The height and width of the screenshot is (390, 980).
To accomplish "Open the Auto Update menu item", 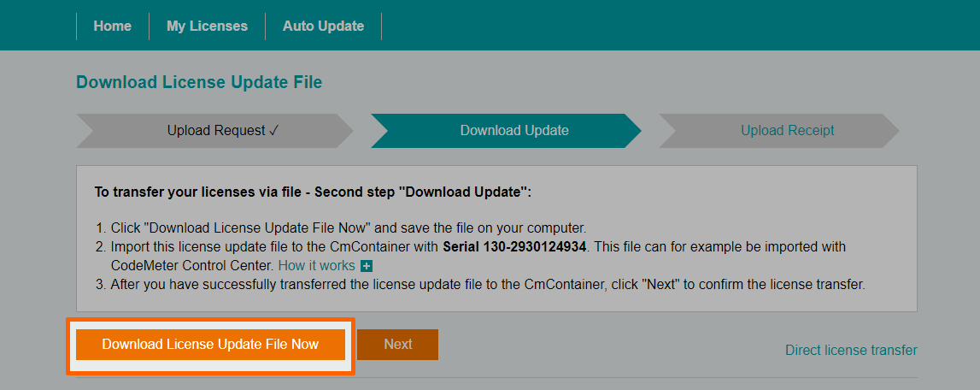I will pyautogui.click(x=323, y=26).
